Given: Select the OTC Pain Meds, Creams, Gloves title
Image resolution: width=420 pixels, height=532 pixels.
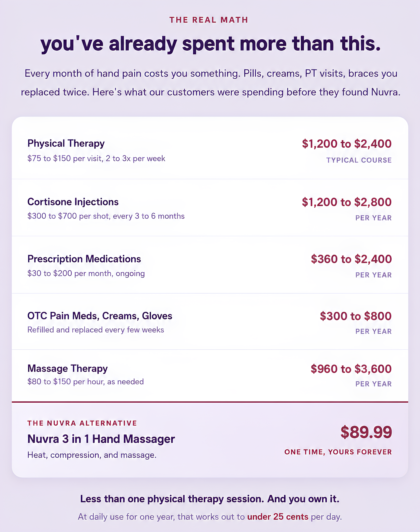Looking at the screenshot, I should coord(100,316).
